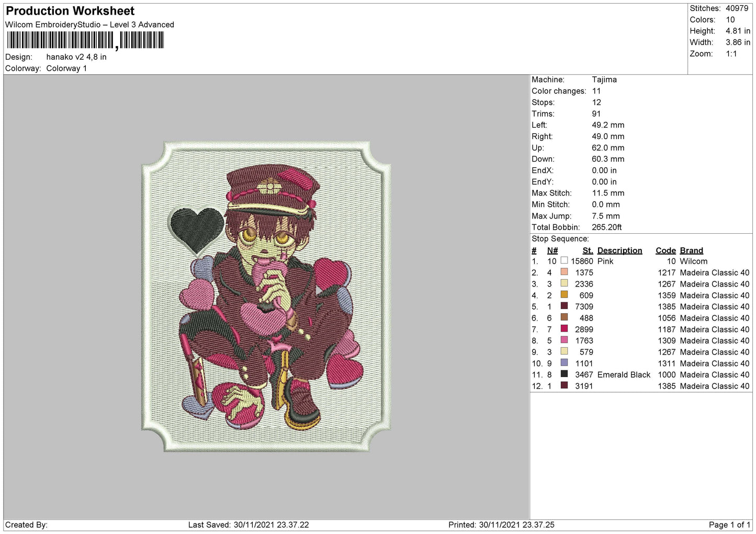Click the 'N#' column header

click(x=552, y=251)
